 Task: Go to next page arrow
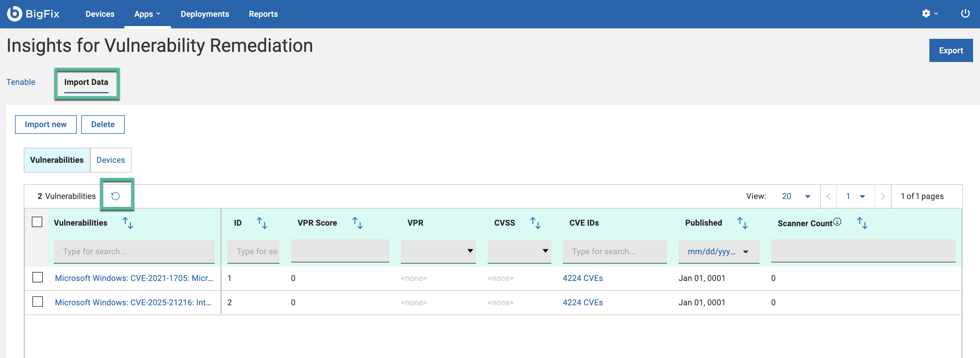(x=883, y=196)
